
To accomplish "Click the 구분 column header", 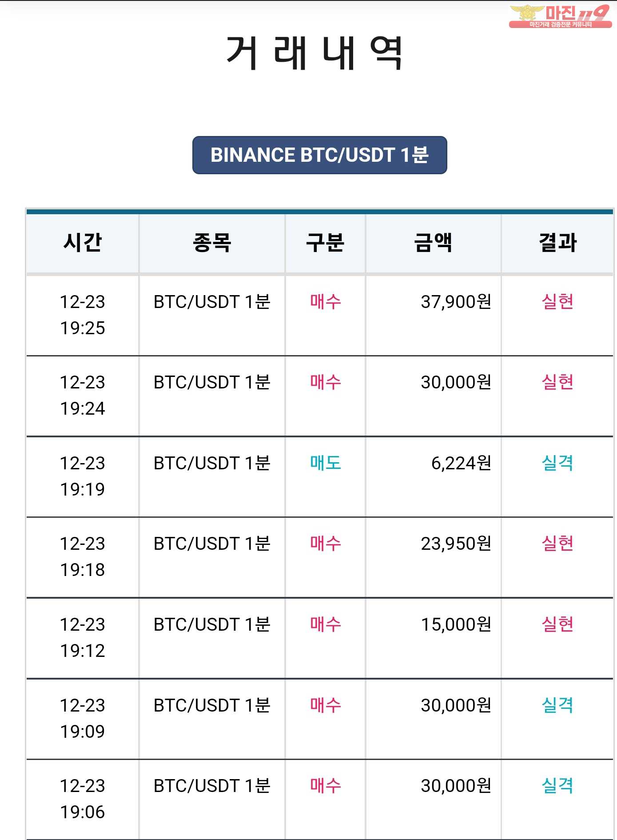I will click(325, 243).
